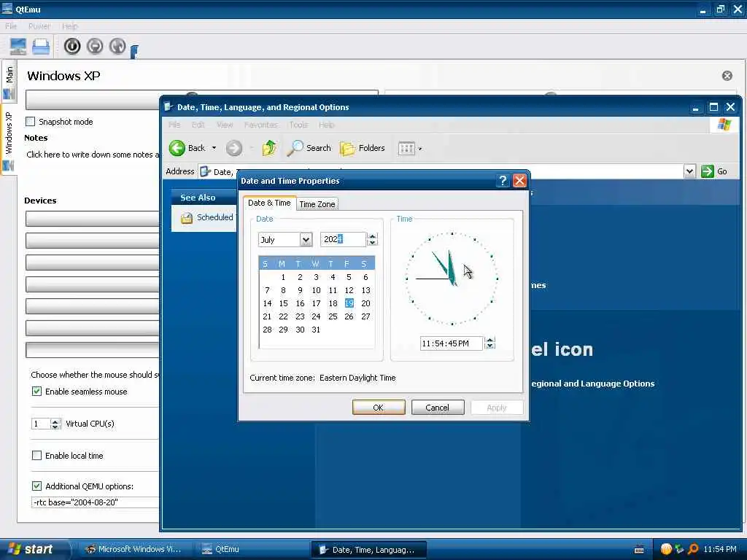Click the keyboard icon in system tray

click(639, 550)
